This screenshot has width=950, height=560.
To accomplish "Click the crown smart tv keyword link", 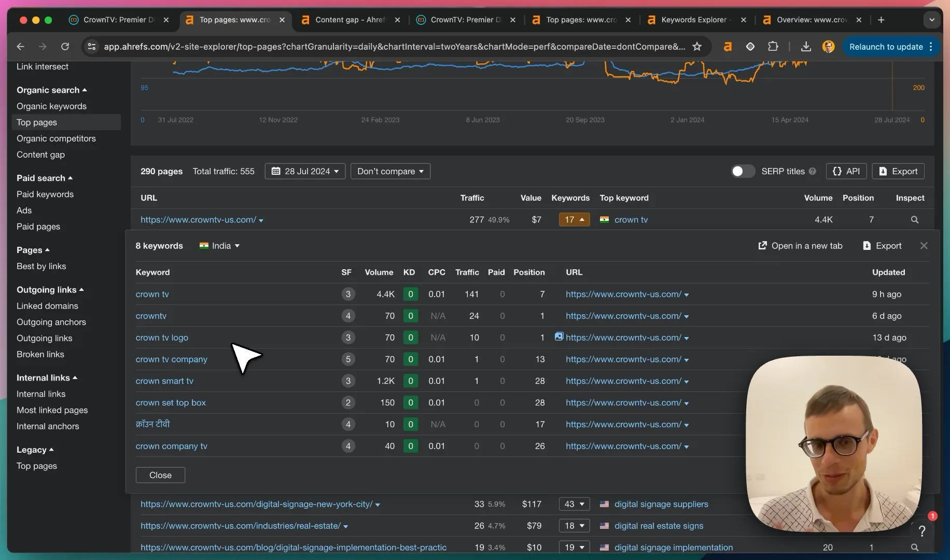I will pos(164,381).
